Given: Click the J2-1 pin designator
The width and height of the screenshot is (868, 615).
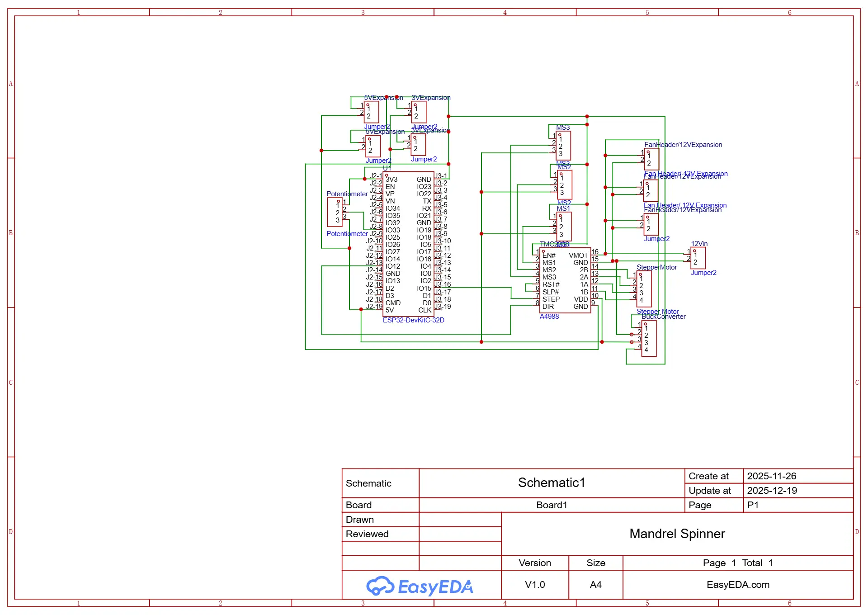Looking at the screenshot, I should 376,176.
